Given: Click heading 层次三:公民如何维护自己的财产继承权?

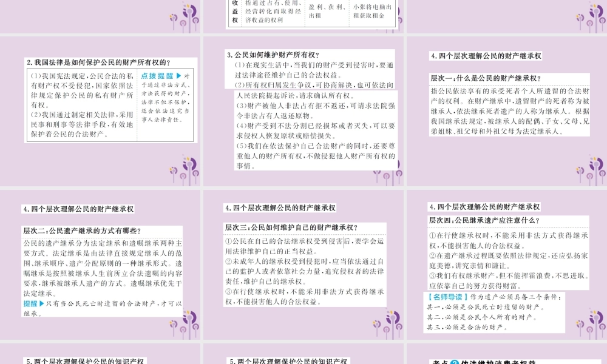Looking at the screenshot, I should 291,227.
